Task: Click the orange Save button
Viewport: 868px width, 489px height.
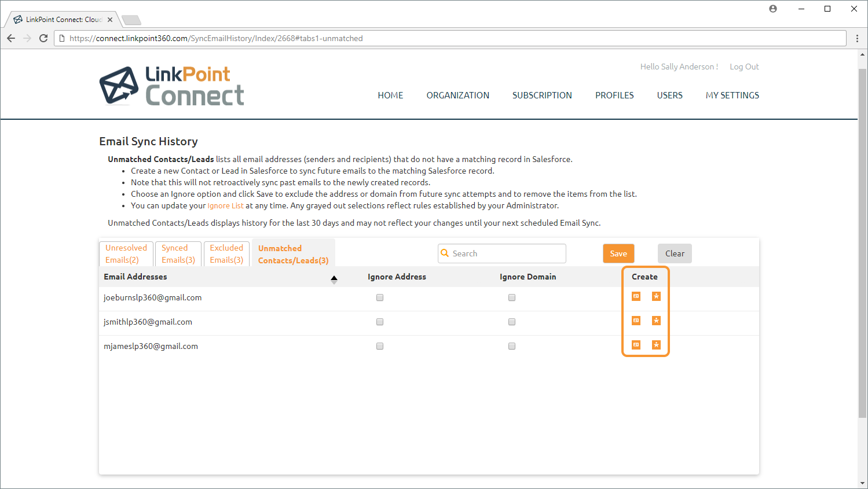Action: pos(618,253)
